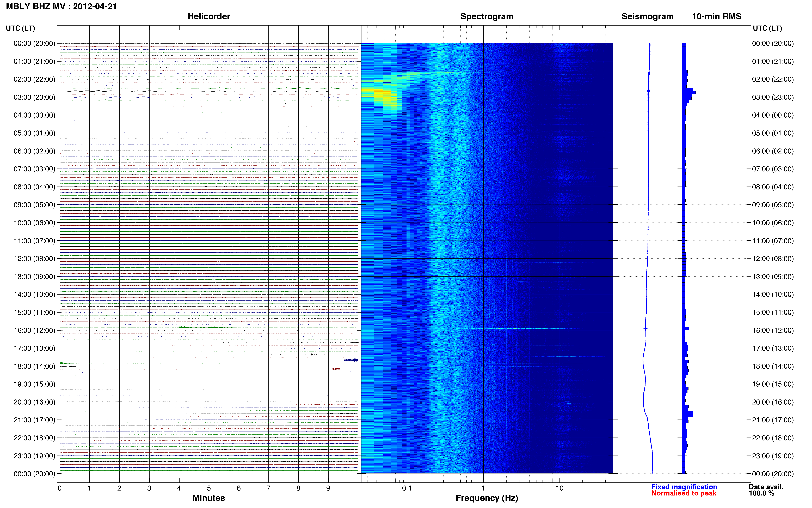Click the blue 'Fixed magnification' legend text
Image resolution: width=812 pixels, height=508 pixels.
pyautogui.click(x=684, y=487)
